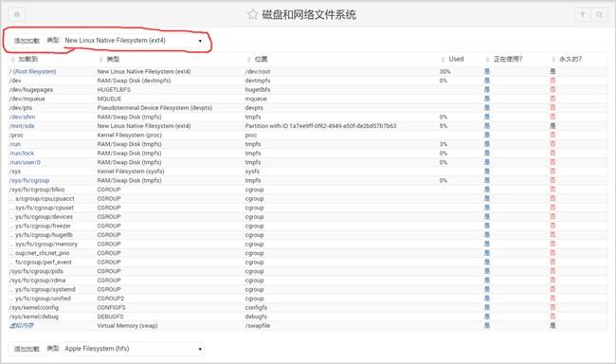Click the DEBUGFS type cell
Screen dimensions: 616x364
110,317
